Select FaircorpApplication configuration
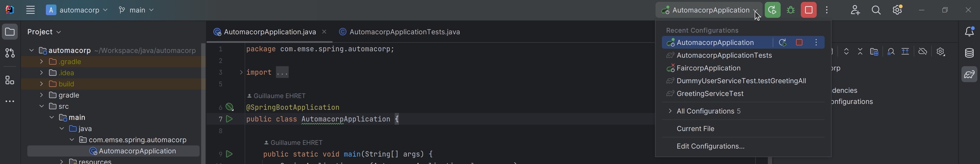 pyautogui.click(x=743, y=68)
